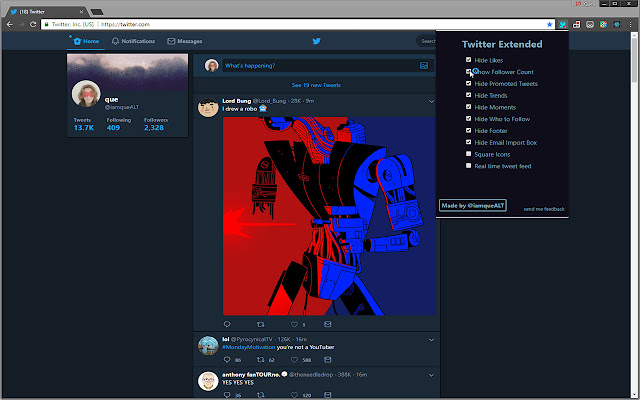Click anthony fanTOURno's avatar
The height and width of the screenshot is (400, 640).
click(x=208, y=381)
